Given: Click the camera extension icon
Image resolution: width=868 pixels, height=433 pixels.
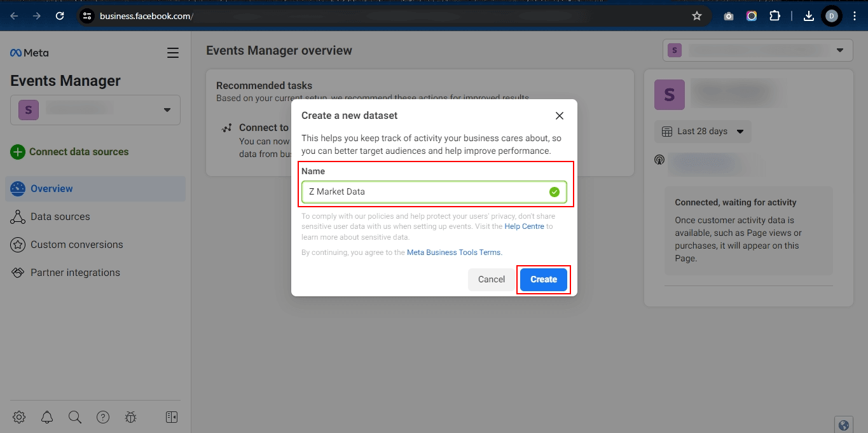Looking at the screenshot, I should 729,16.
